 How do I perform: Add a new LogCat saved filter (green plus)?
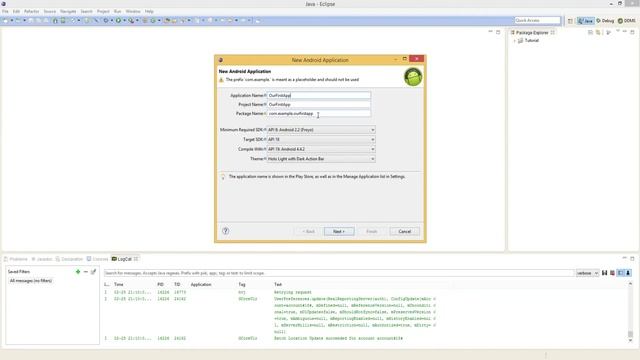pyautogui.click(x=78, y=271)
